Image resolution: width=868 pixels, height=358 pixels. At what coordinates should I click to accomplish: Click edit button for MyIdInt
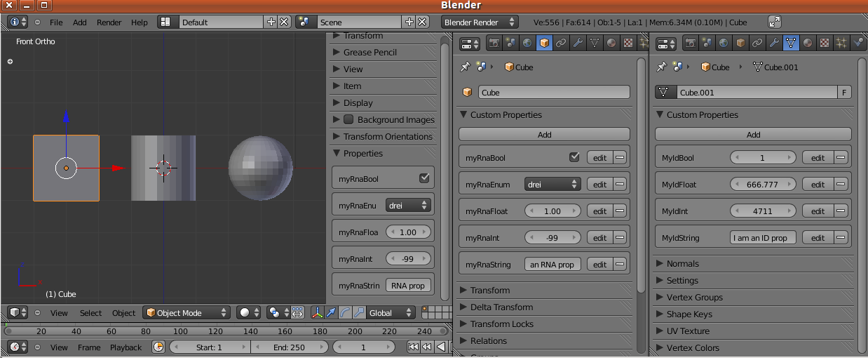[818, 211]
